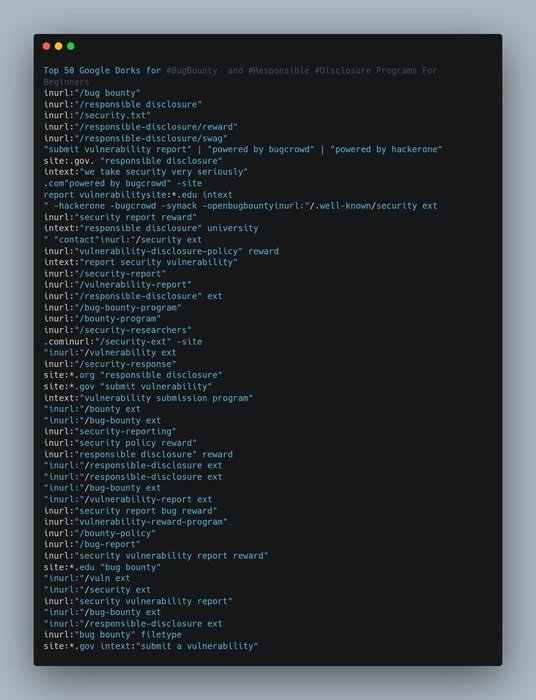Click the inurl:"bug bounty" filetype line
The image size is (536, 700).
[x=112, y=634]
